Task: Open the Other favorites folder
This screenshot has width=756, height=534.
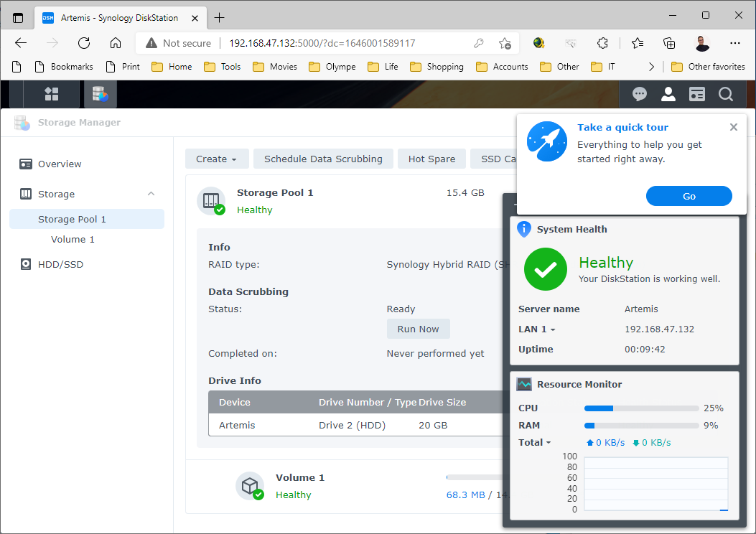Action: tap(709, 67)
